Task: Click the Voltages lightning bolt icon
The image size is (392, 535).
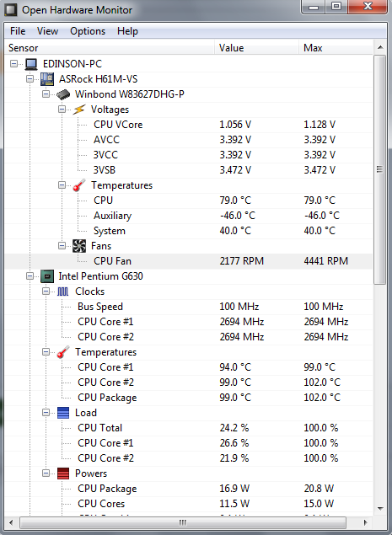Action: (x=79, y=110)
